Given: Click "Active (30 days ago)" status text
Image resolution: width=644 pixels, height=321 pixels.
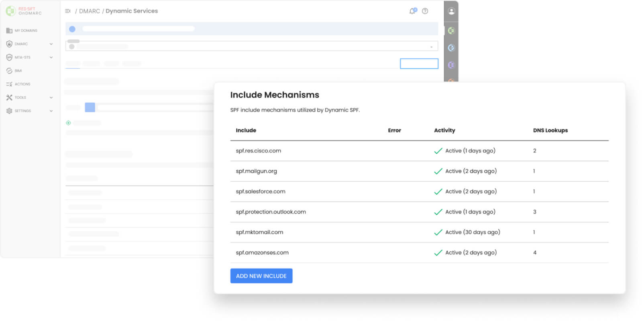Looking at the screenshot, I should coord(473,232).
